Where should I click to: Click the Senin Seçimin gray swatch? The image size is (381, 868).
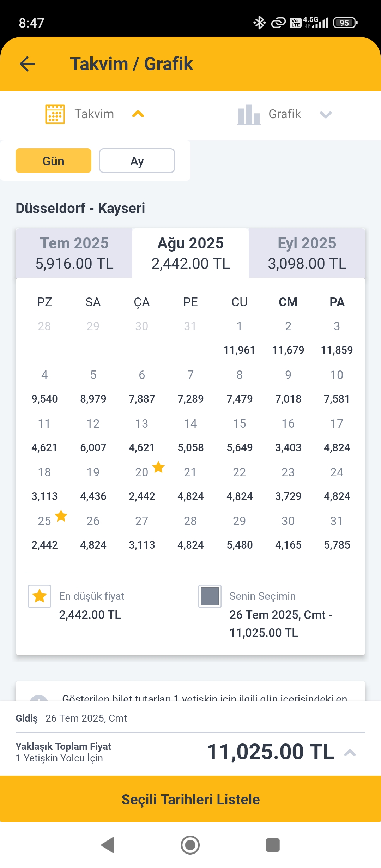point(210,596)
